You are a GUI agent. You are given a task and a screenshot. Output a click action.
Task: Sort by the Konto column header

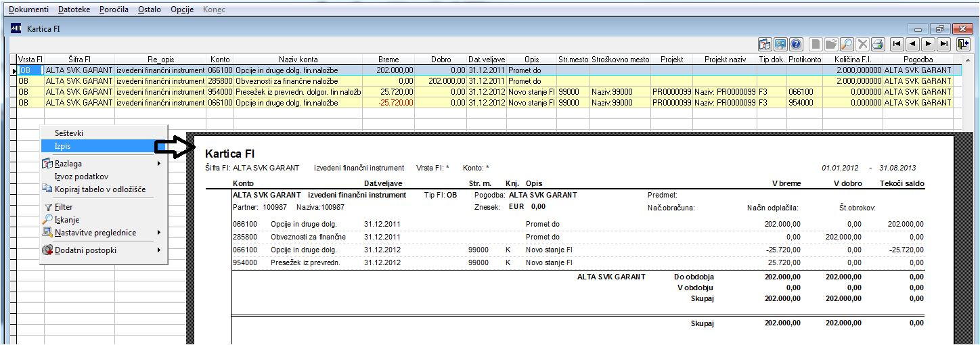coord(220,60)
